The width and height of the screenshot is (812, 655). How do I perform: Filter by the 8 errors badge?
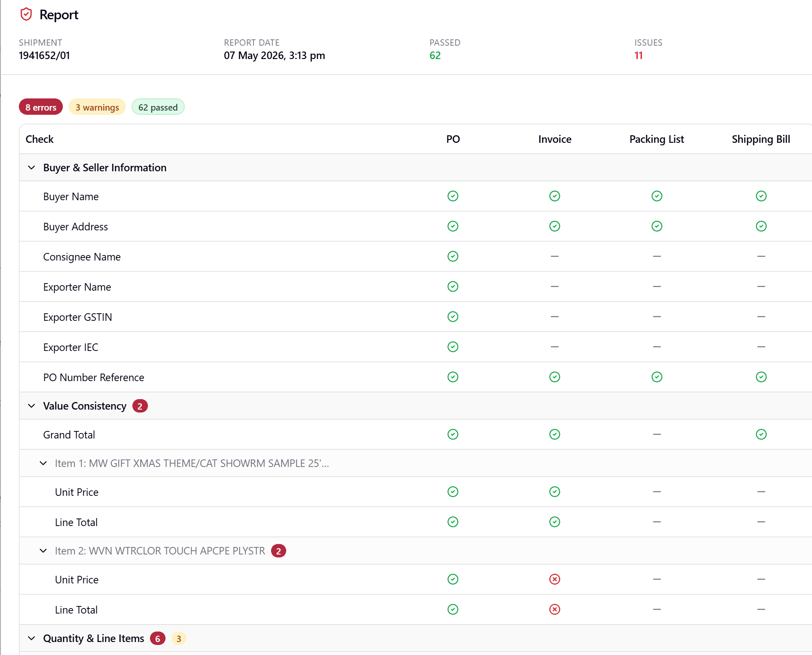[41, 107]
